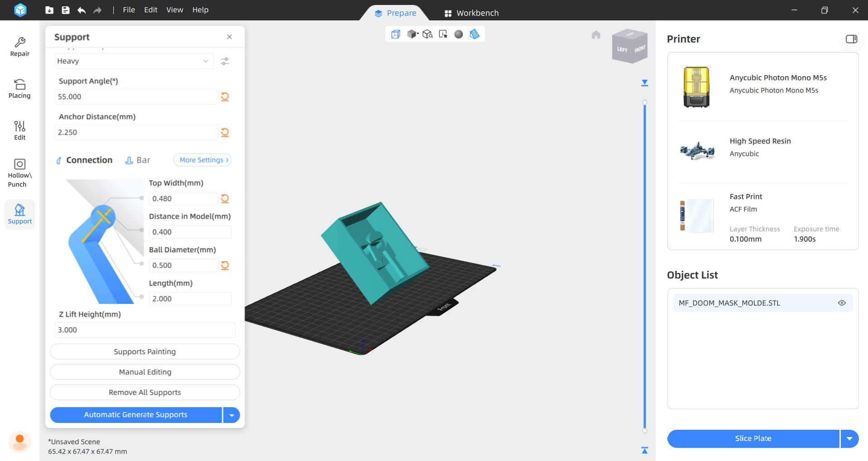Open the Edit menu
The width and height of the screenshot is (868, 461).
[x=150, y=10]
